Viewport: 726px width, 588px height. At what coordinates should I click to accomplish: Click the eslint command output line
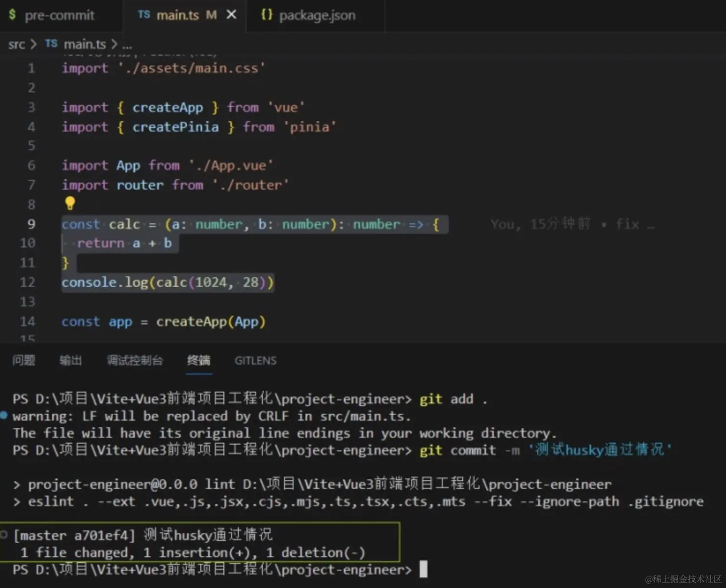tap(358, 502)
